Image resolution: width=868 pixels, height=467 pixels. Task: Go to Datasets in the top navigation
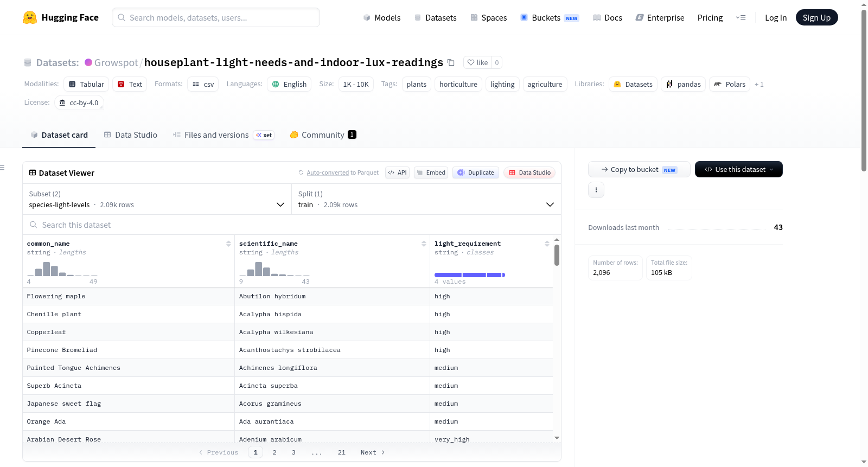click(x=436, y=17)
